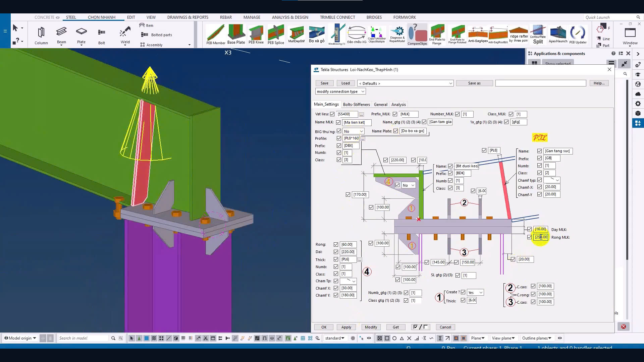
Task: Toggle the Rong MLK checkbox
Action: (x=529, y=237)
